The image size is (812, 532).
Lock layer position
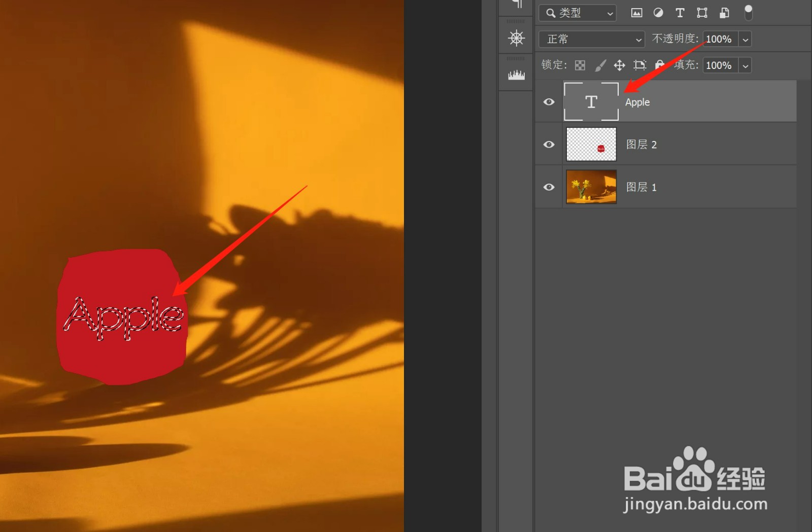point(619,65)
